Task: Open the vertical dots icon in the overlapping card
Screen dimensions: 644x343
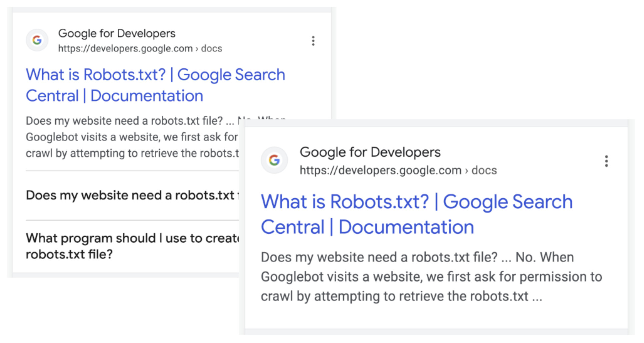Action: (x=607, y=161)
